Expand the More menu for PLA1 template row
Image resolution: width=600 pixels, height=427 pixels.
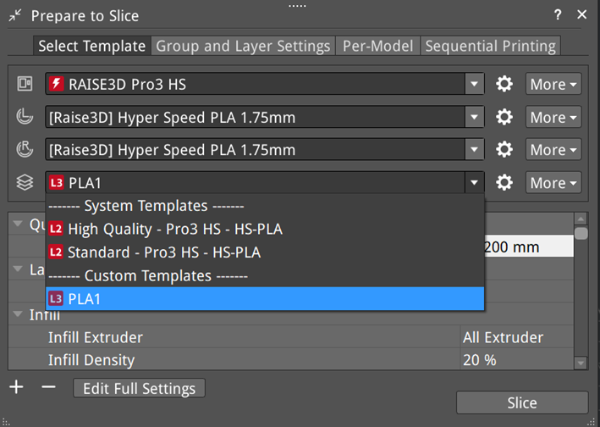tap(553, 183)
